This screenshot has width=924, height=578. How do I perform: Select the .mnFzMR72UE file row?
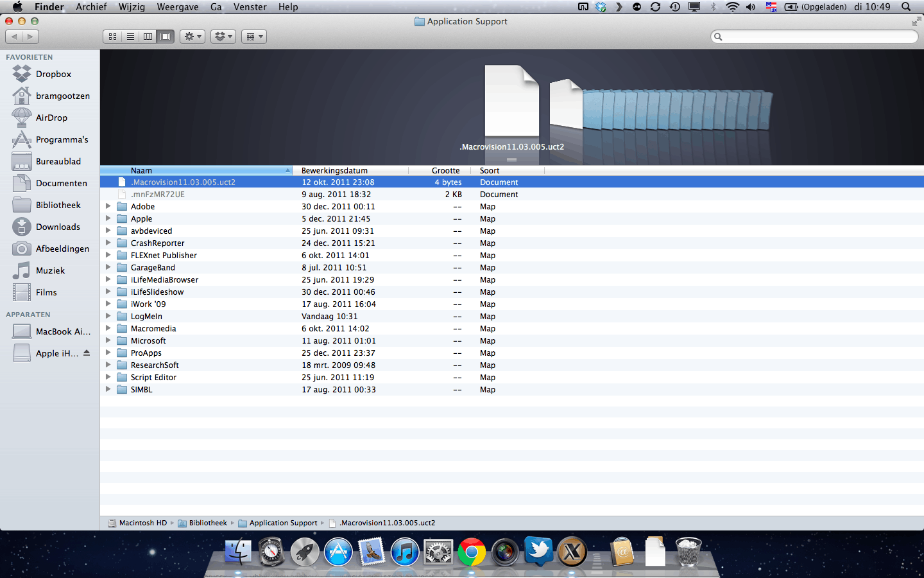click(512, 195)
